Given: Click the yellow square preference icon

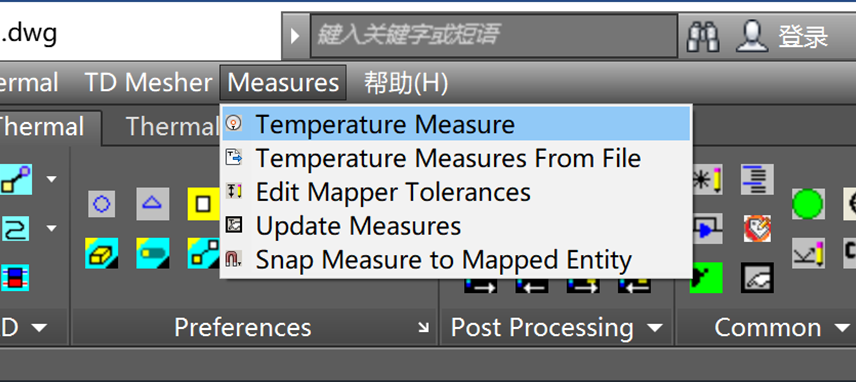Looking at the screenshot, I should [x=203, y=204].
